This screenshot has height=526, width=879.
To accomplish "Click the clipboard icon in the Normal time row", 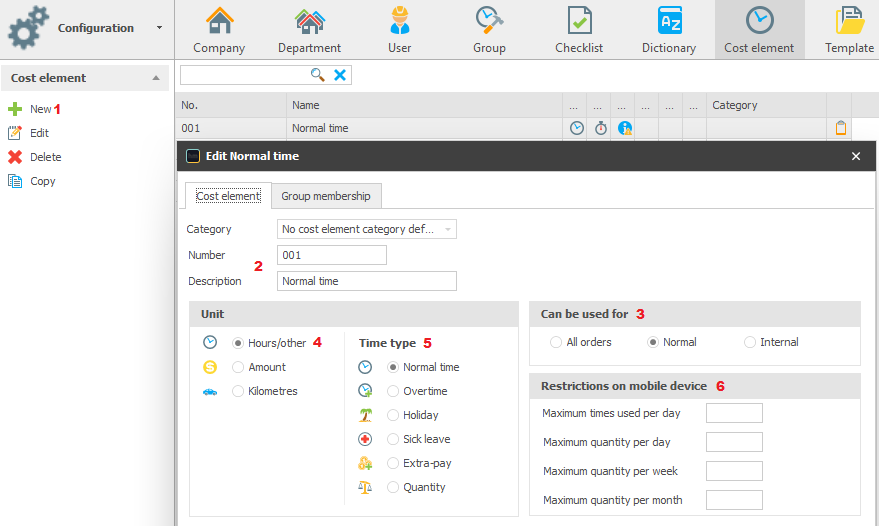I will click(x=841, y=128).
